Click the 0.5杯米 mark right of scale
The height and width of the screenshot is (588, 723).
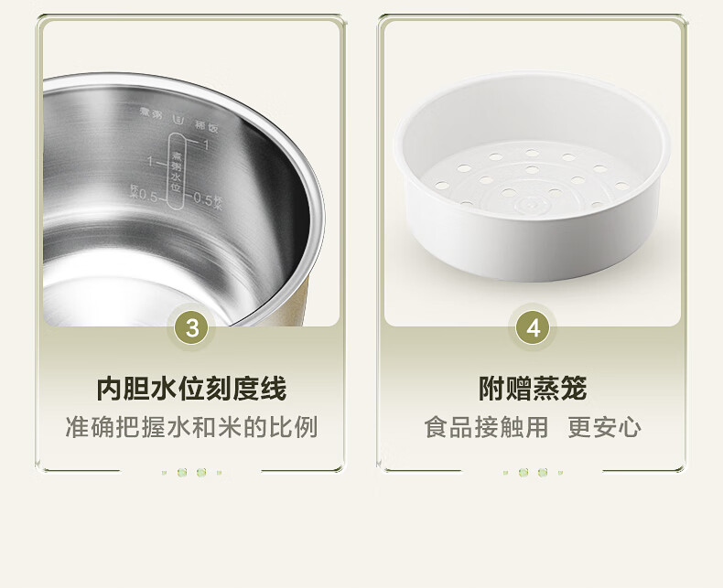(207, 200)
